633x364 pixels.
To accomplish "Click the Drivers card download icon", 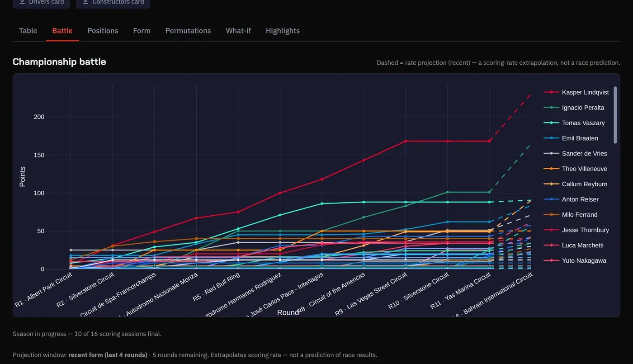I will coord(22,2).
